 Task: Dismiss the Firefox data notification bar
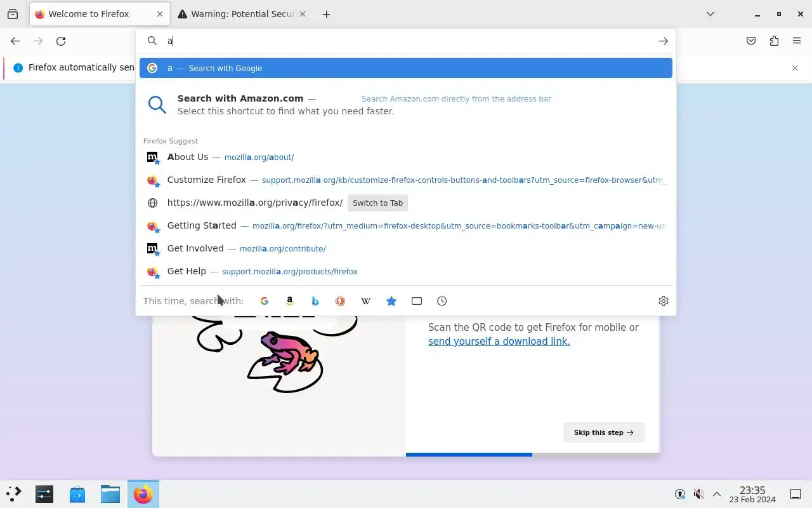tap(795, 68)
